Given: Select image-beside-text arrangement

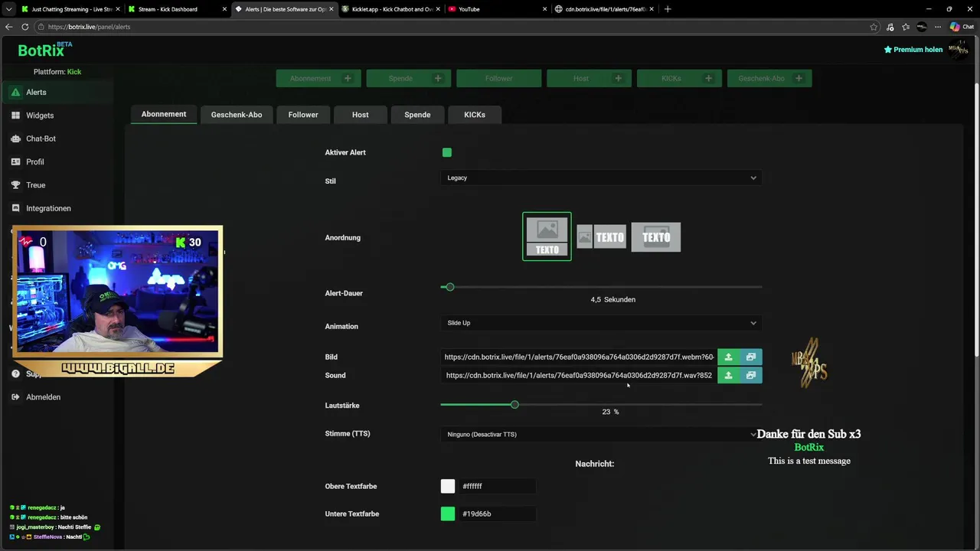Looking at the screenshot, I should [x=602, y=237].
